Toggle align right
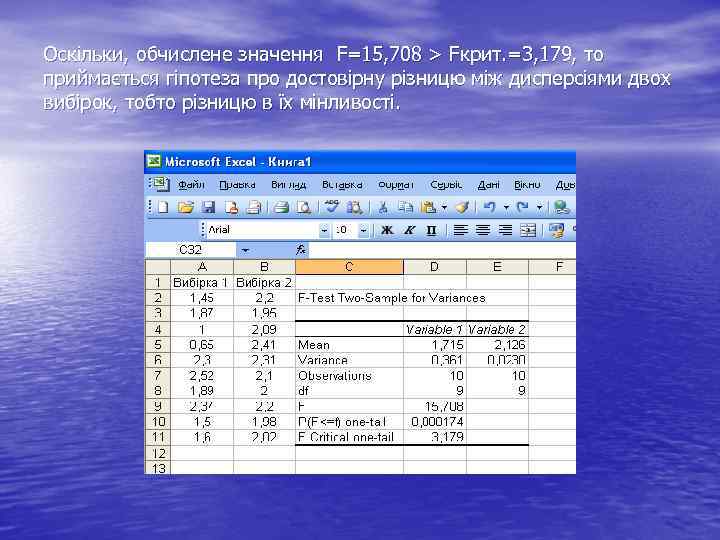Image resolution: width=720 pixels, height=540 pixels. click(x=505, y=230)
